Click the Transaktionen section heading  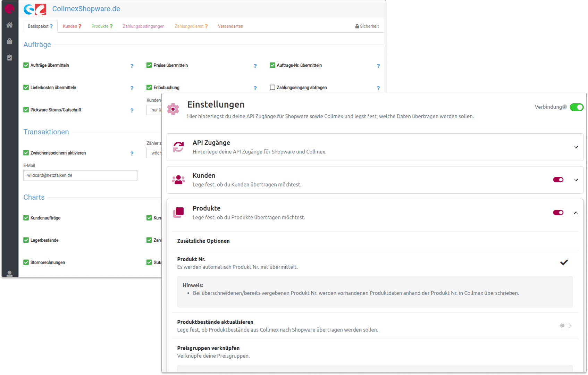[x=46, y=132]
